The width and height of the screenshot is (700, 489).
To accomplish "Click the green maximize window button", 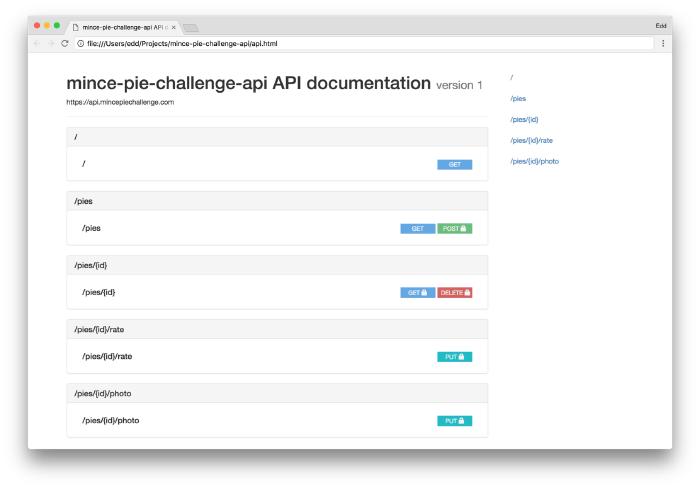I will [57, 25].
